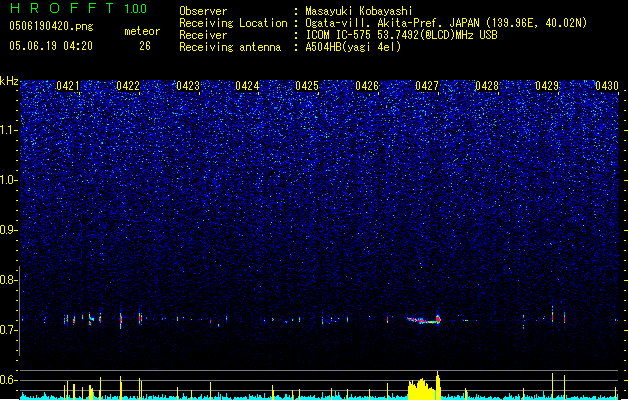Click the 1.0 kHz axis label
This screenshot has width=629, height=400.
click(9, 180)
